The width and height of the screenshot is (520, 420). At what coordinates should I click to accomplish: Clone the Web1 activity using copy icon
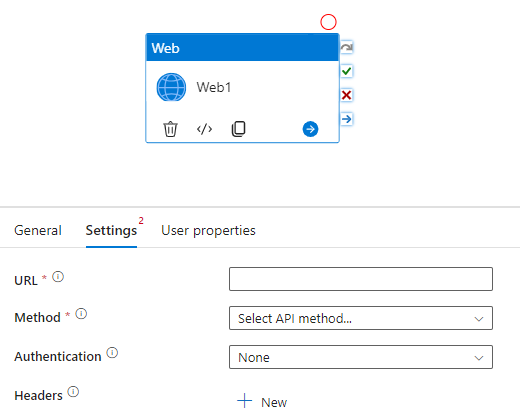[238, 129]
